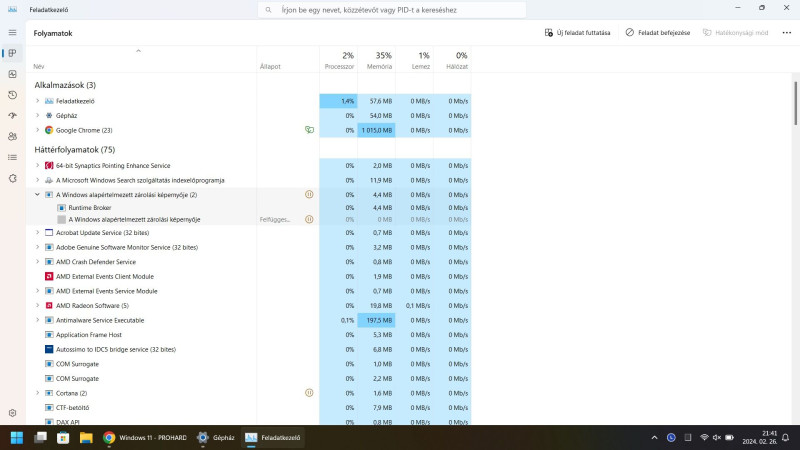This screenshot has width=800, height=450.
Task: Select AMD Crash Defender Service row
Action: [x=249, y=262]
